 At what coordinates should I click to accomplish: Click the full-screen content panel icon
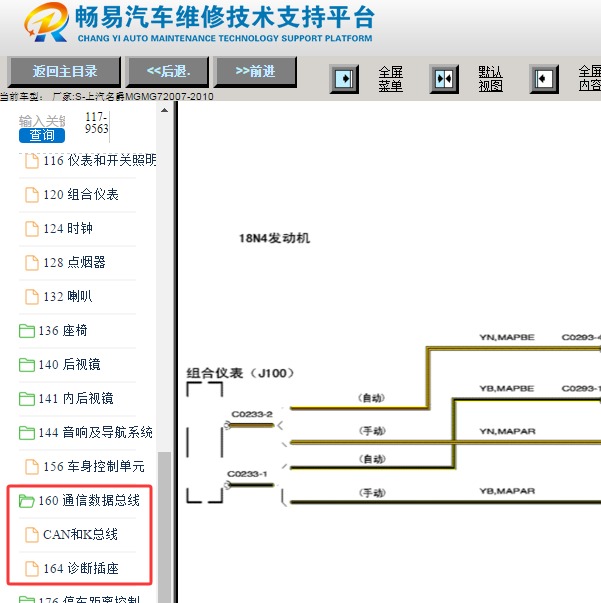click(x=544, y=79)
